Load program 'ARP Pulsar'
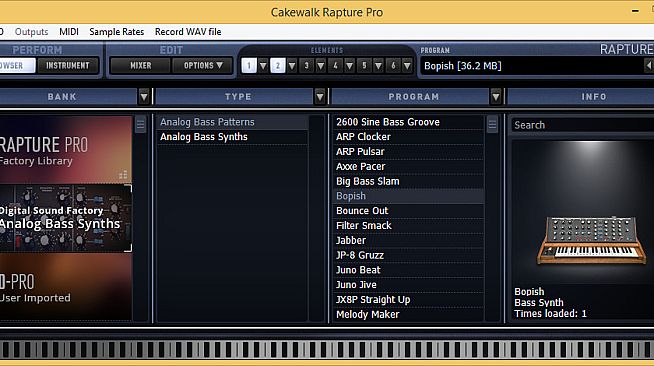Viewport: 654px width, 366px height. coord(409,151)
